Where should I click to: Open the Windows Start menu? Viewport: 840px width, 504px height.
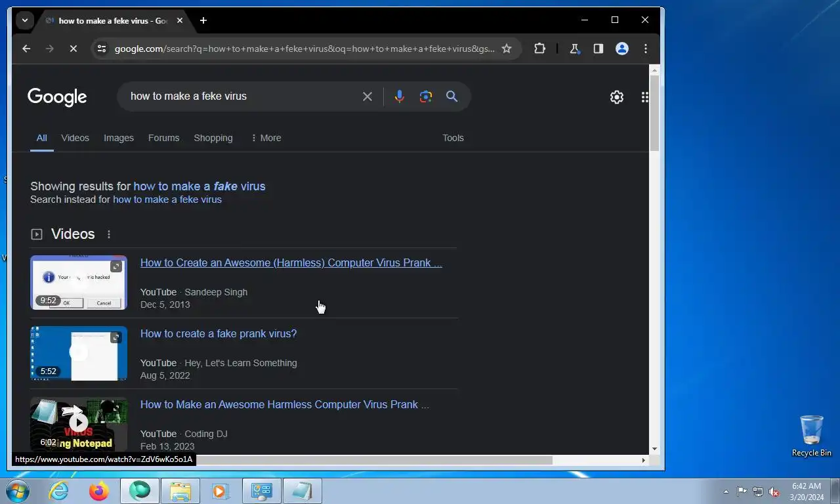point(17,491)
